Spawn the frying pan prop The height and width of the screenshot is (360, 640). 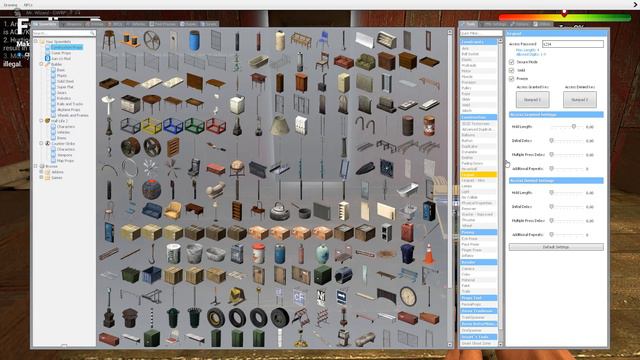(x=301, y=211)
